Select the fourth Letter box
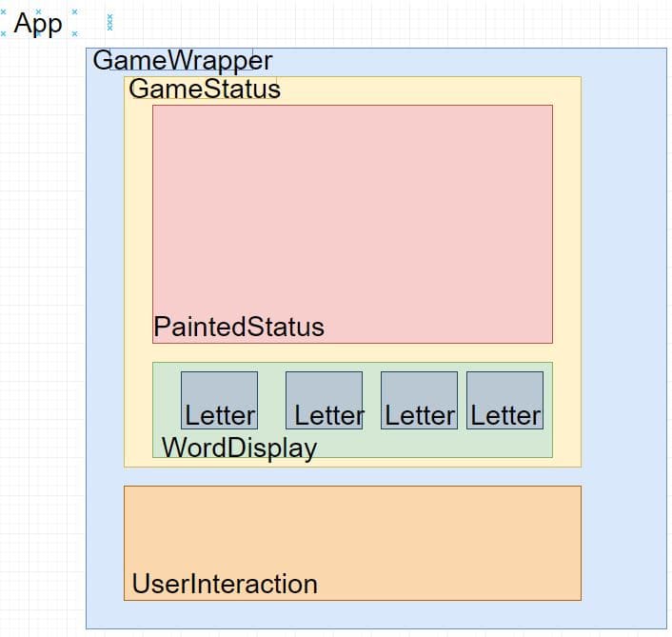 point(504,400)
